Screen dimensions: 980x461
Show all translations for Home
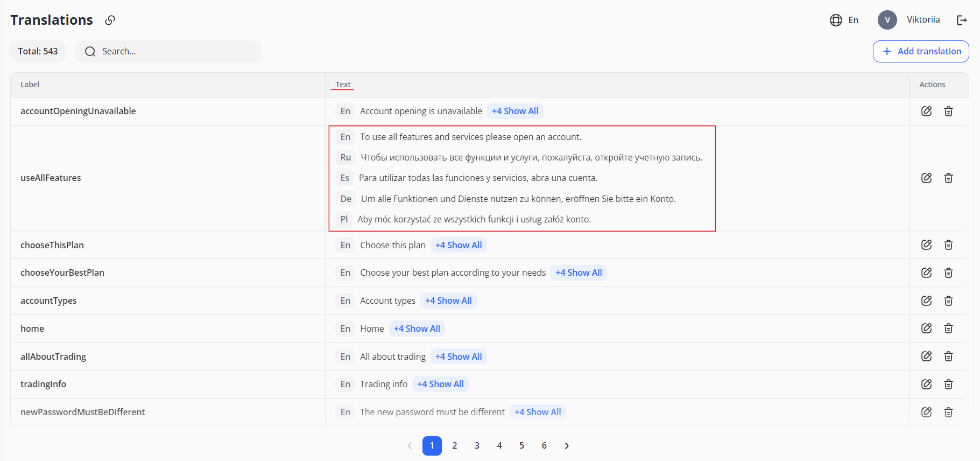417,329
